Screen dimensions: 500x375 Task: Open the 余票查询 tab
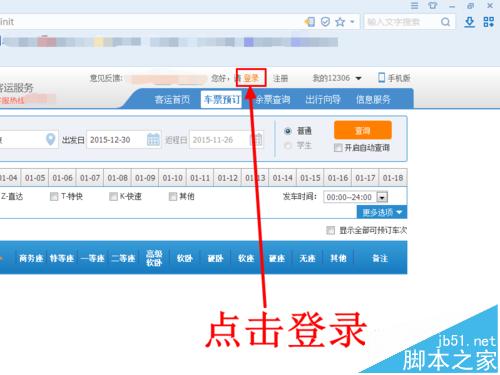(273, 99)
